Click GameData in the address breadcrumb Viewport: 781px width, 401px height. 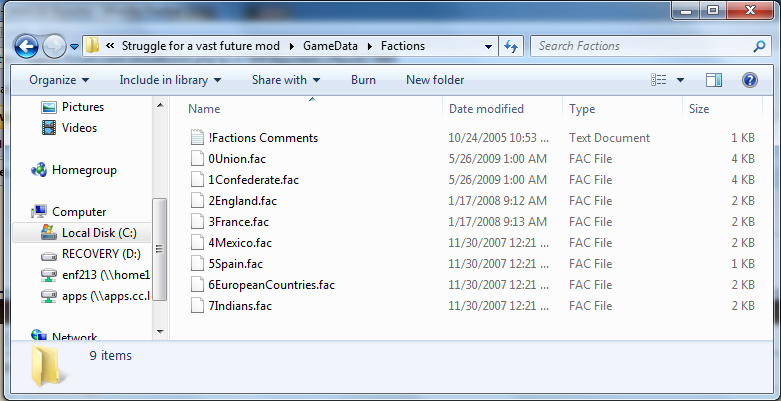[x=332, y=46]
